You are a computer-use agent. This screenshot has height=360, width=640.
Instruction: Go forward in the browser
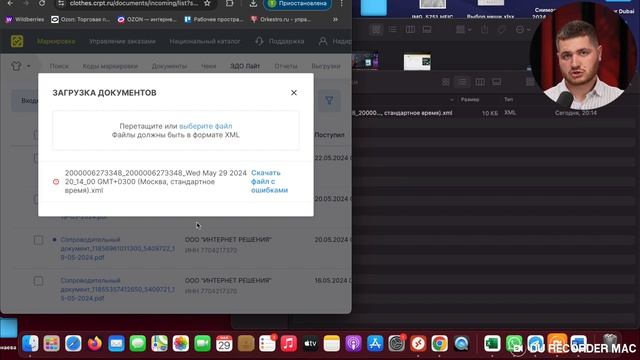[x=26, y=3]
